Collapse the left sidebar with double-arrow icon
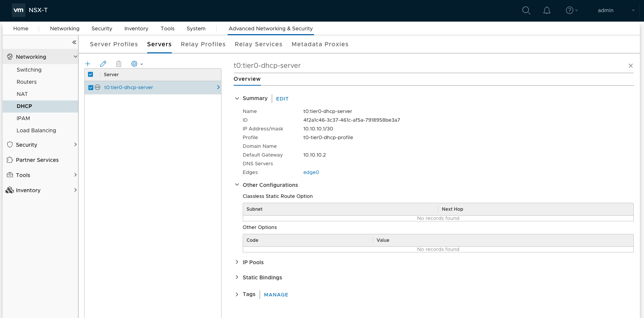Screen dimensions: 644x318 (74, 42)
